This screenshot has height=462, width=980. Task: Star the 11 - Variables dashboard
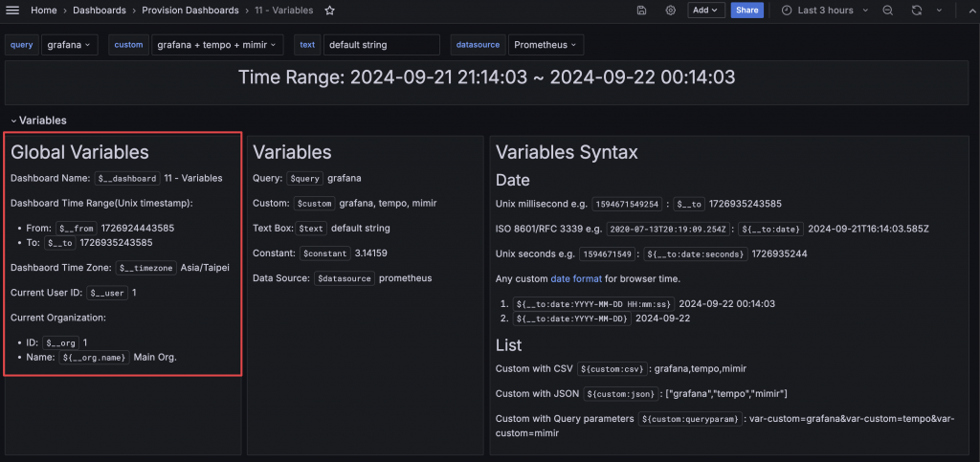click(x=330, y=11)
